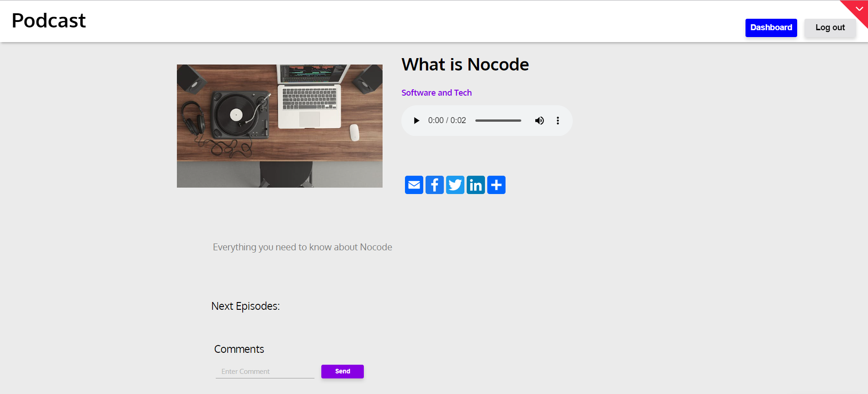
Task: Click the Next Episodes heading
Action: (245, 306)
